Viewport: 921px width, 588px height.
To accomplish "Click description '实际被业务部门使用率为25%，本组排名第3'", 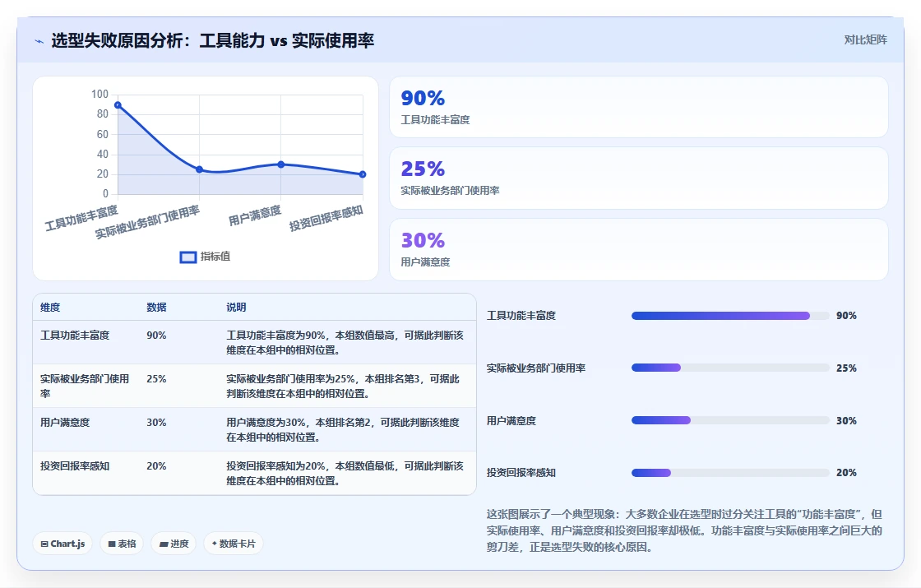I will (343, 386).
